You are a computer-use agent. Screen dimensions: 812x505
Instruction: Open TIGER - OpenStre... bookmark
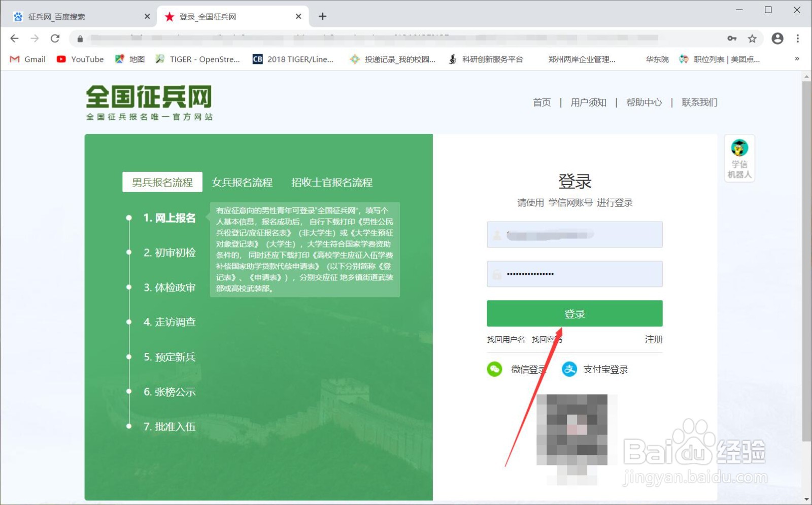click(x=198, y=59)
